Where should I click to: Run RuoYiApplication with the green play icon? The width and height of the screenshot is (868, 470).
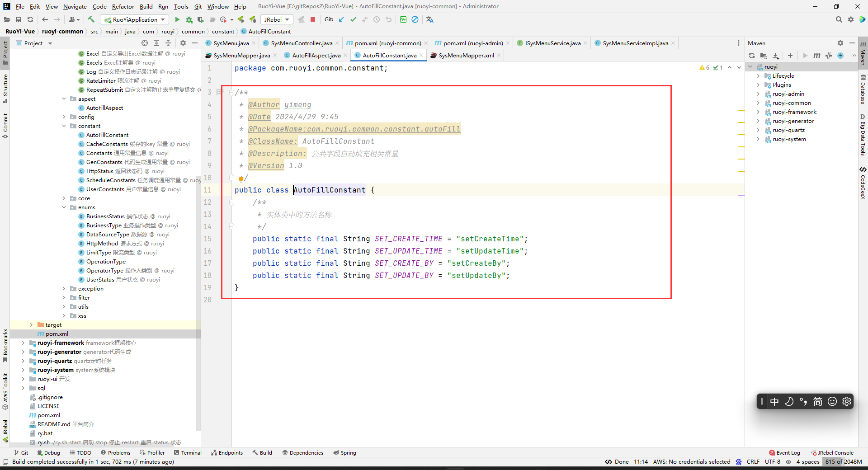click(177, 19)
